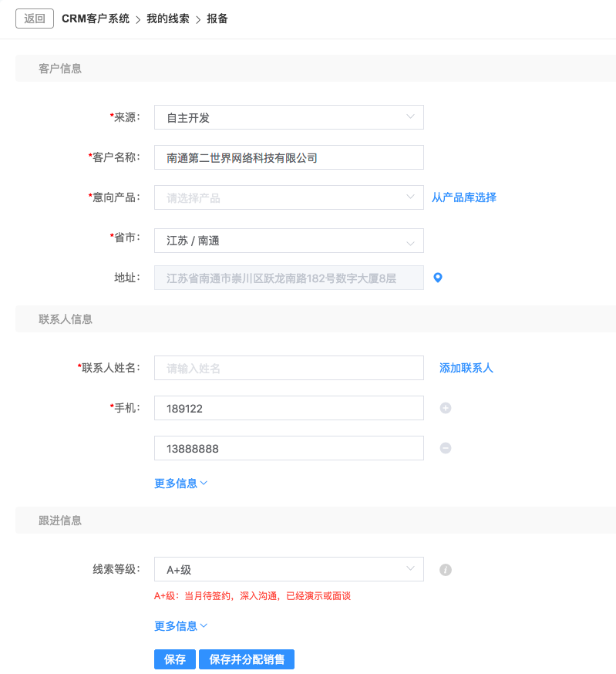Focus phone field containing 13888888
616x674 pixels.
point(289,448)
